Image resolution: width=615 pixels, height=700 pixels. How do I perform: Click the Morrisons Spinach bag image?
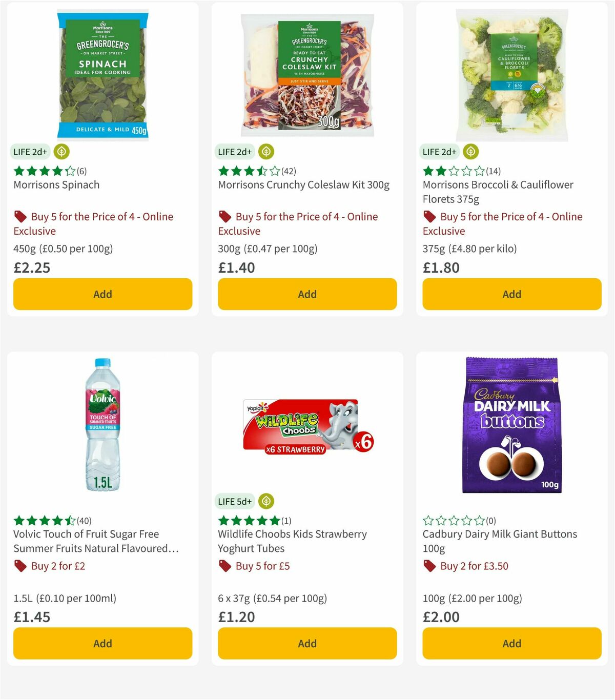[x=102, y=72]
